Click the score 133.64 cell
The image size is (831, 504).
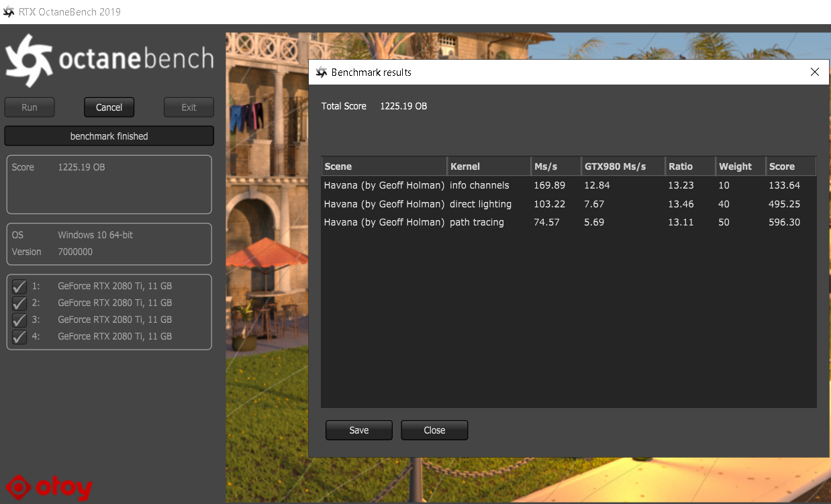[x=784, y=185]
